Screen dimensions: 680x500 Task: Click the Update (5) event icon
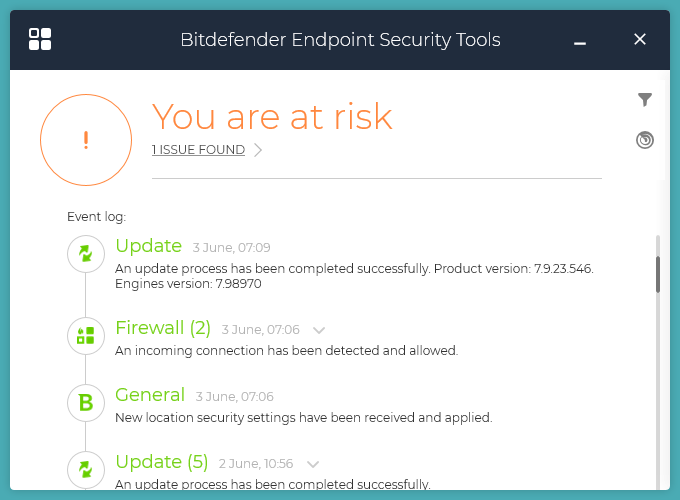pyautogui.click(x=86, y=469)
